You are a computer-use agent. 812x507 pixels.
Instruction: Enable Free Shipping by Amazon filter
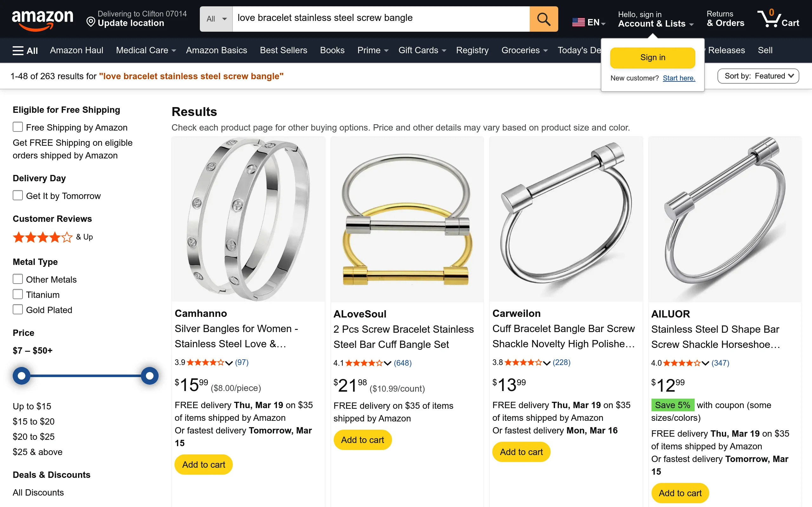(17, 127)
